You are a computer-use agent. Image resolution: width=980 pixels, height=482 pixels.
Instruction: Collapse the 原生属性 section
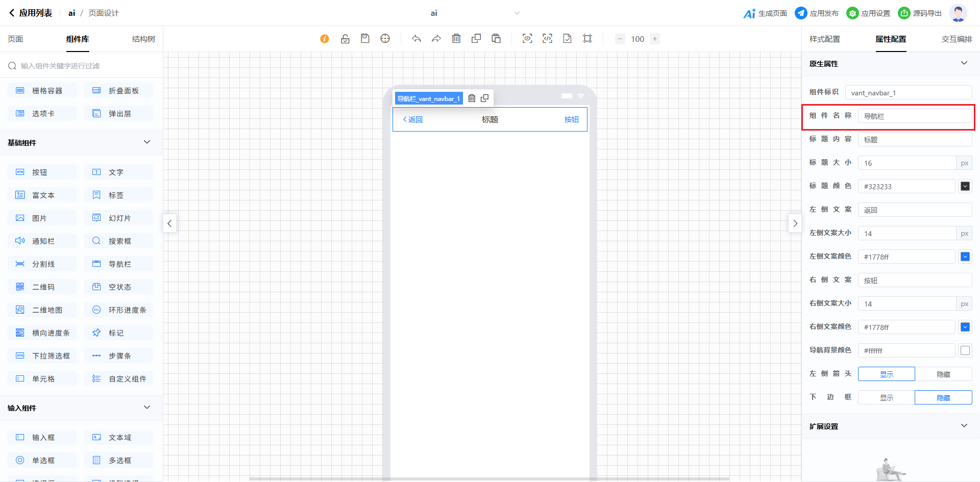[964, 63]
